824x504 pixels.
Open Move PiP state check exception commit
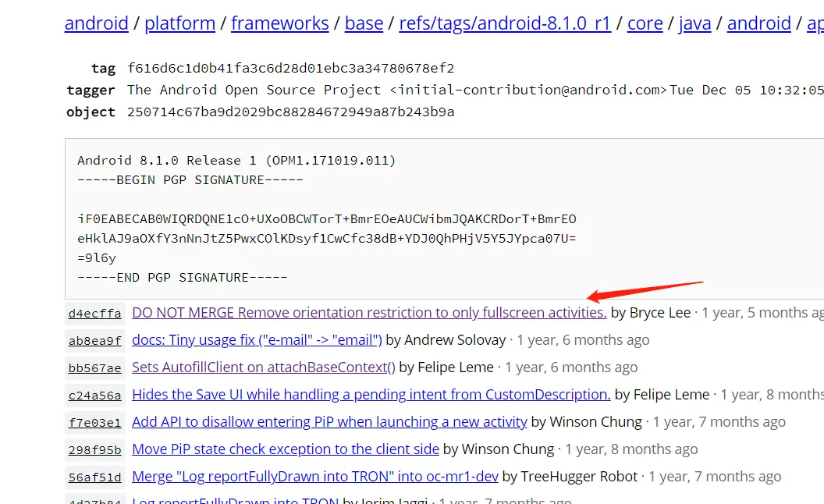[x=286, y=449]
